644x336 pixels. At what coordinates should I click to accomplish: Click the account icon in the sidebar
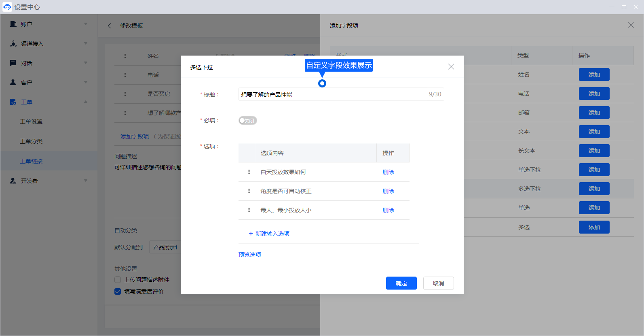(x=13, y=24)
